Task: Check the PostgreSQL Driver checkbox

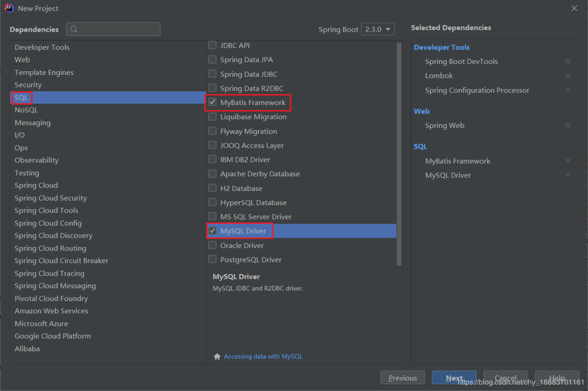Action: click(212, 260)
